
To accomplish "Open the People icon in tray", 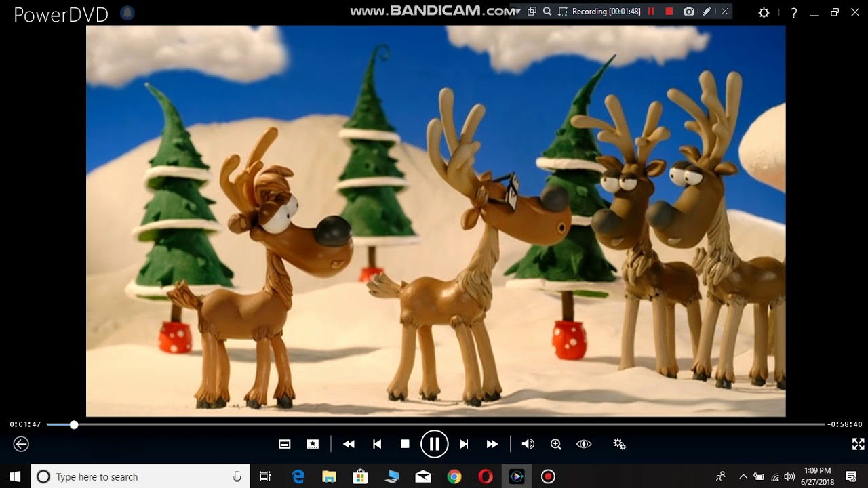I will coord(720,476).
